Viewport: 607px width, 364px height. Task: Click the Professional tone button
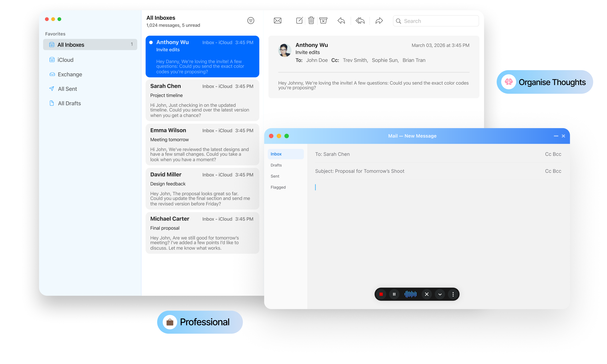point(200,322)
